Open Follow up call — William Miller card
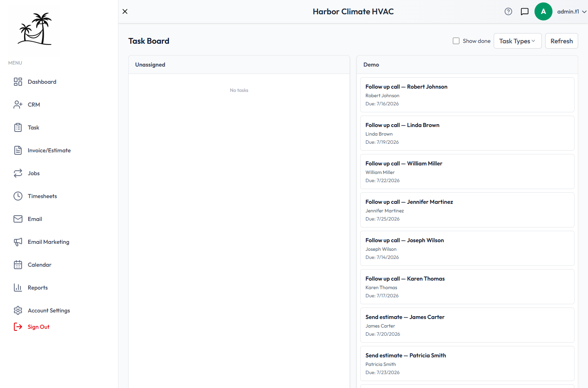The height and width of the screenshot is (388, 588). pyautogui.click(x=467, y=172)
